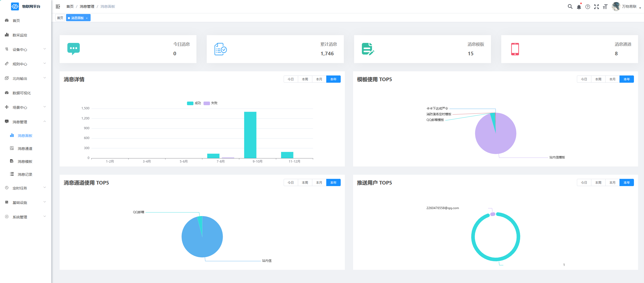Click the search magnifier icon in header

[x=570, y=6]
